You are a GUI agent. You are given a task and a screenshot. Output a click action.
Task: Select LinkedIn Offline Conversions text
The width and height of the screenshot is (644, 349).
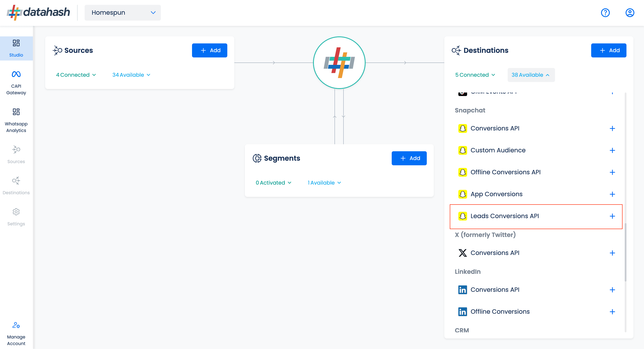[500, 311]
